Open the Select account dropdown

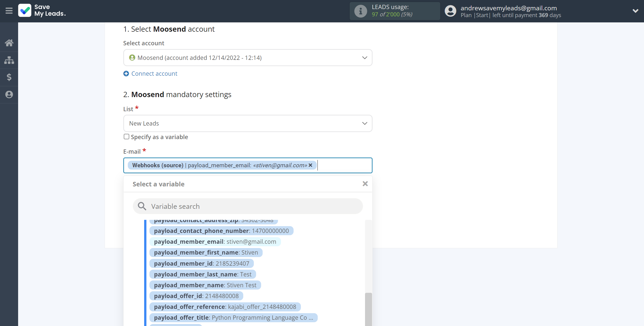(248, 58)
